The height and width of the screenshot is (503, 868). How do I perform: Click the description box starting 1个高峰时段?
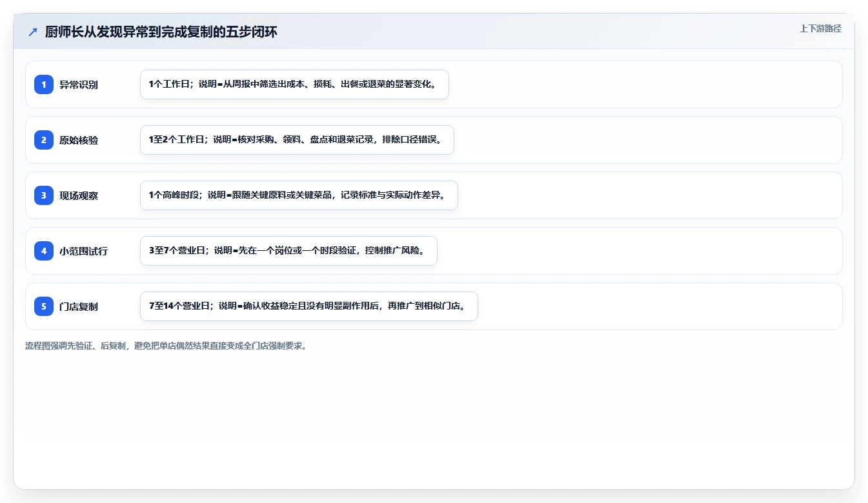(x=299, y=195)
